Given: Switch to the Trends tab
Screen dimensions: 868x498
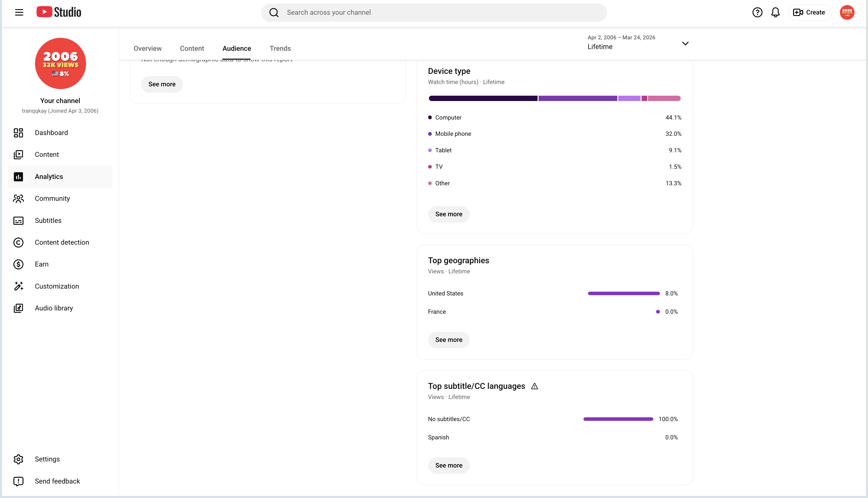Looking at the screenshot, I should [x=280, y=48].
